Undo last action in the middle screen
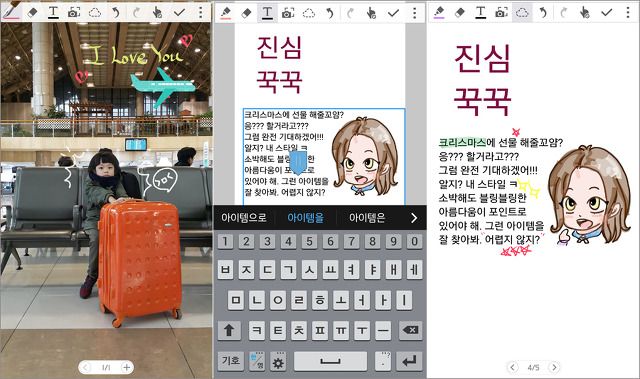The image size is (640, 379). point(330,13)
